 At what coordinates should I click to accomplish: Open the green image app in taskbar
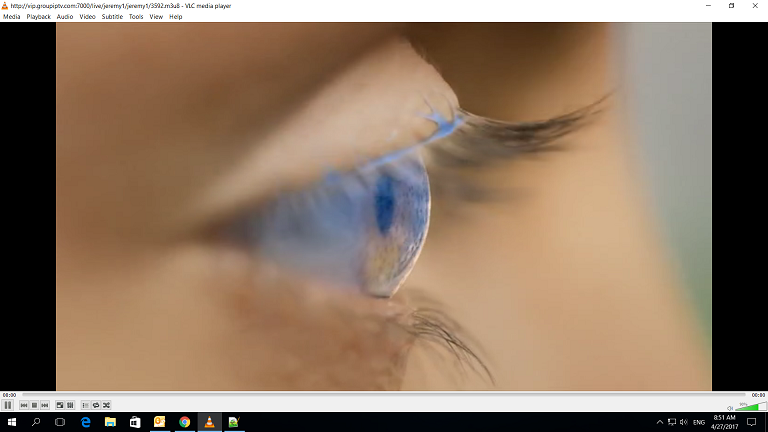point(234,422)
